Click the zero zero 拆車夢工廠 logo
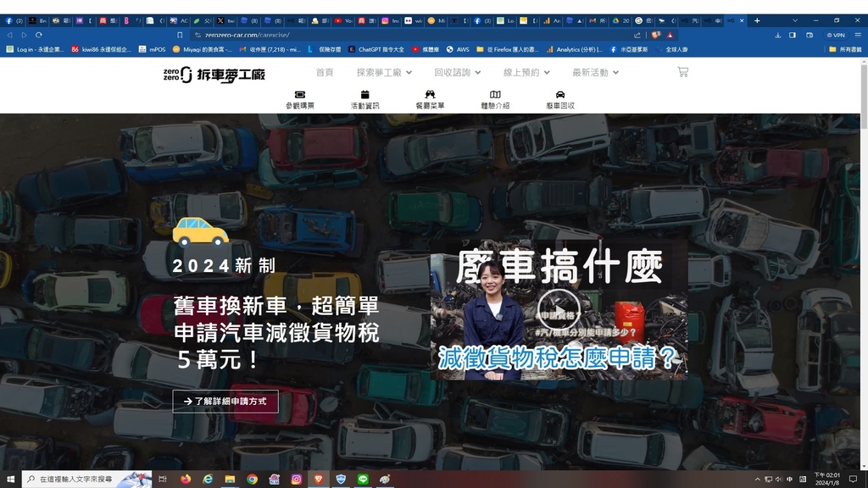 214,75
